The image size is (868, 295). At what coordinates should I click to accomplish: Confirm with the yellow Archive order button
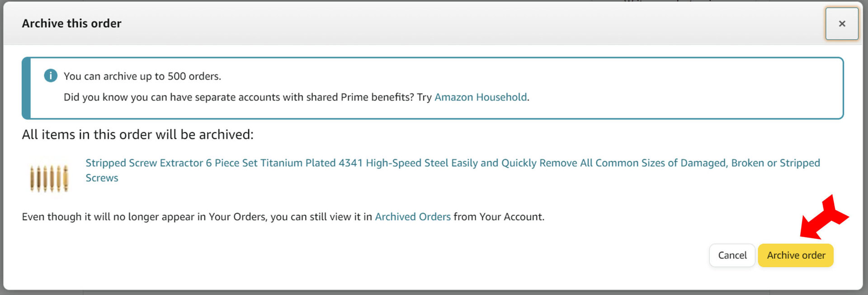(796, 255)
